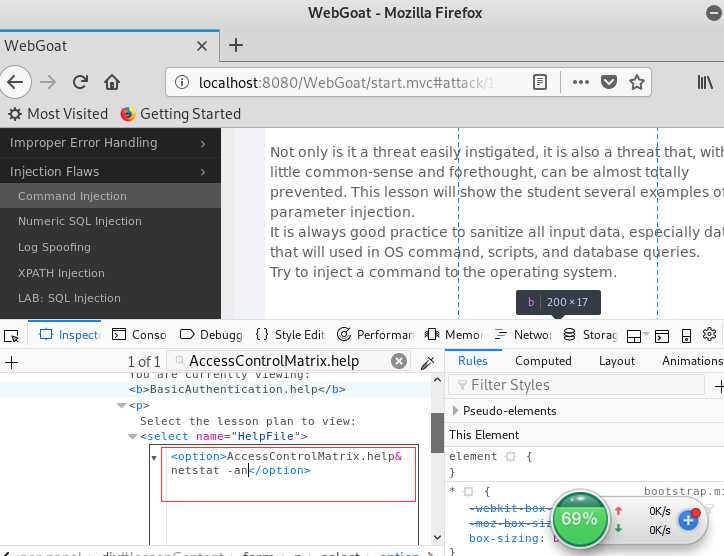724x556 pixels.
Task: Select the Rules sidebar tab
Action: [x=472, y=361]
